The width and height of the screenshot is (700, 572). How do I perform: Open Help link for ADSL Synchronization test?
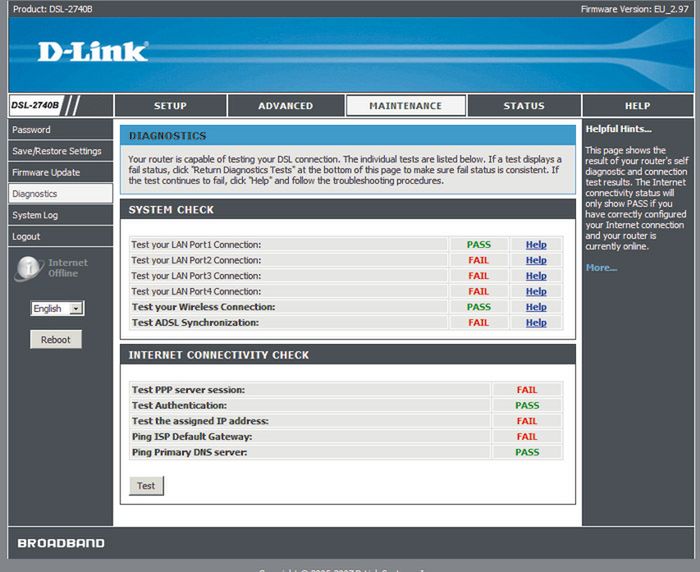[x=536, y=323]
